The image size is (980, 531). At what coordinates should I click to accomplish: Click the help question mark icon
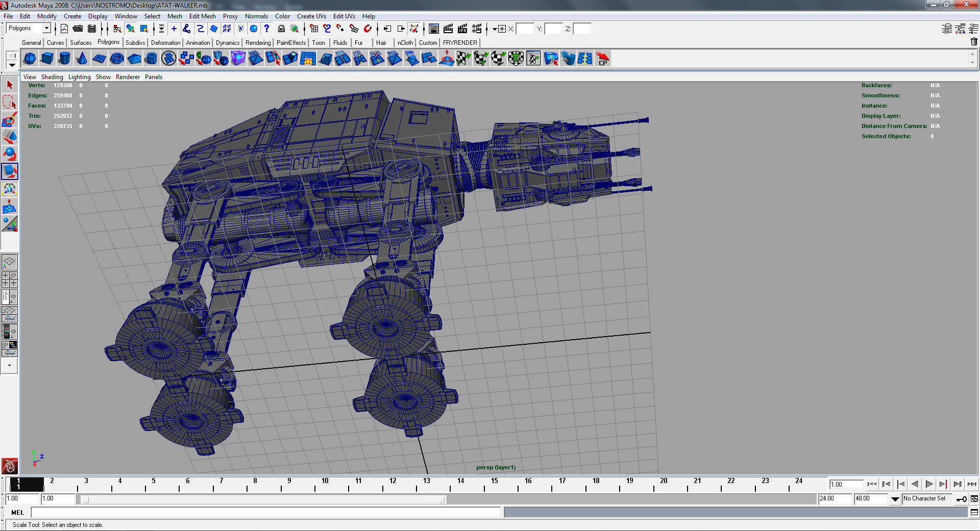click(x=266, y=29)
